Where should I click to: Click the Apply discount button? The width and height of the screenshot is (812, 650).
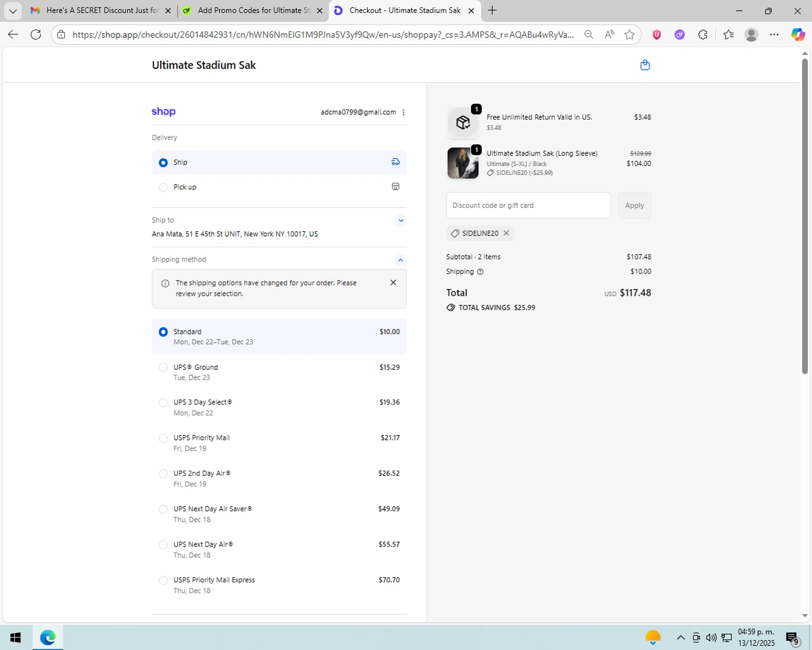[x=634, y=205]
